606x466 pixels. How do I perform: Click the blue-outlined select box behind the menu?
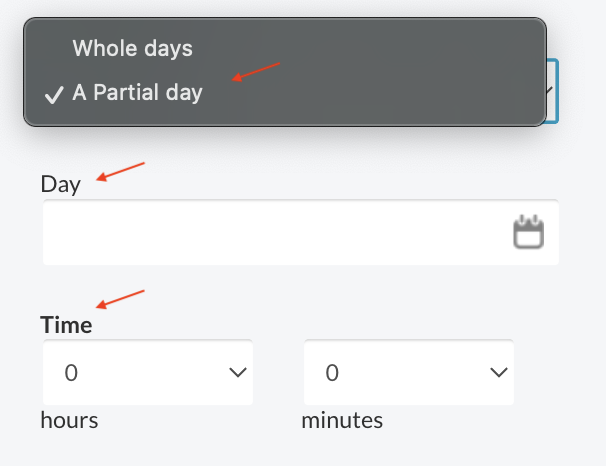pyautogui.click(x=553, y=90)
